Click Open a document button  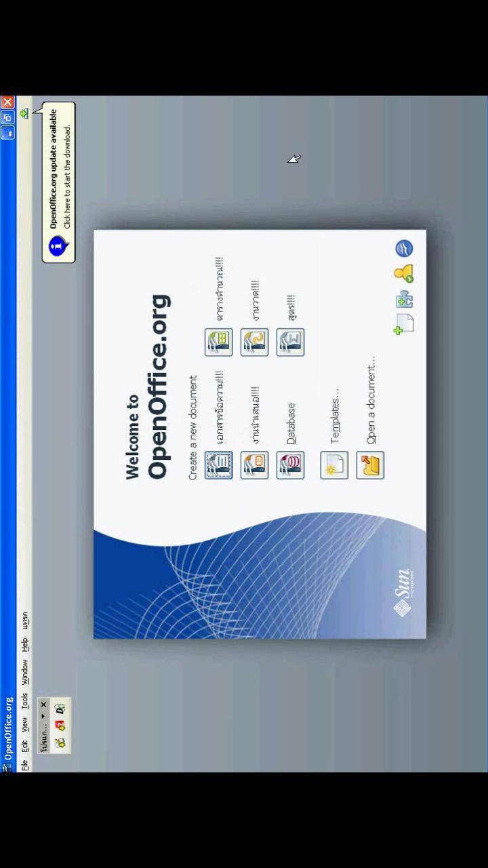tap(370, 465)
